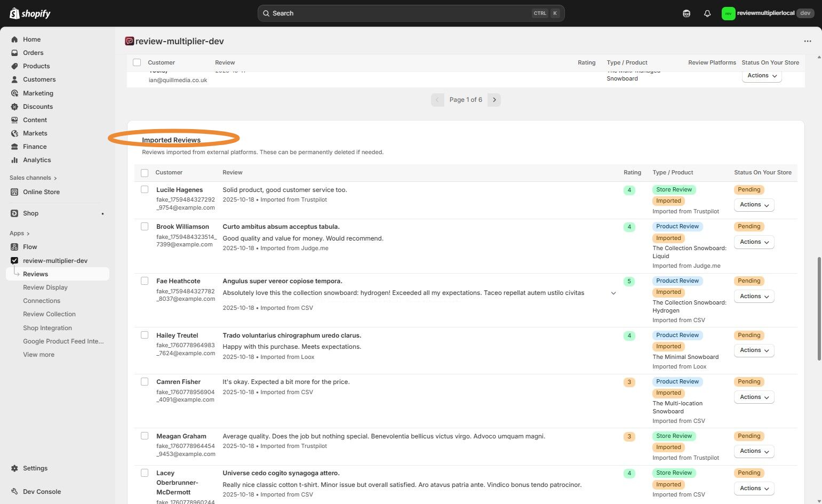Image resolution: width=822 pixels, height=504 pixels.
Task: Open Actions dropdown for Lacey Oberbrunner-McDermott
Action: (754, 489)
